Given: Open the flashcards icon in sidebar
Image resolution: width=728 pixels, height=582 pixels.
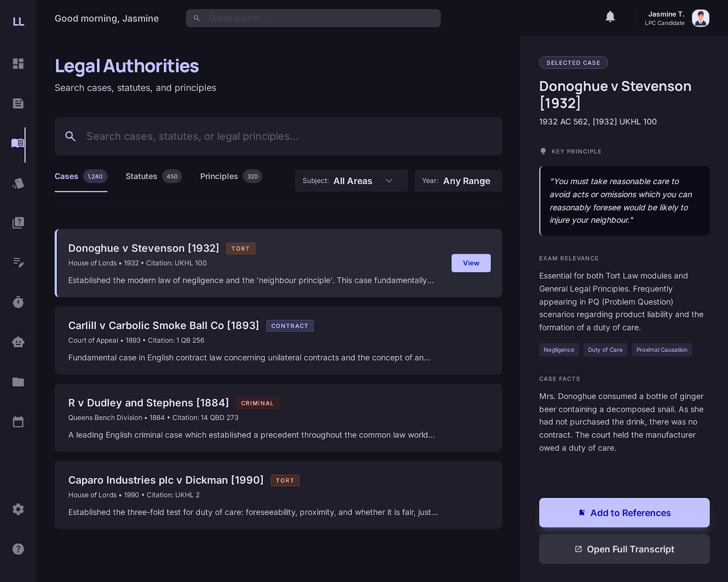Looking at the screenshot, I should click(x=18, y=183).
